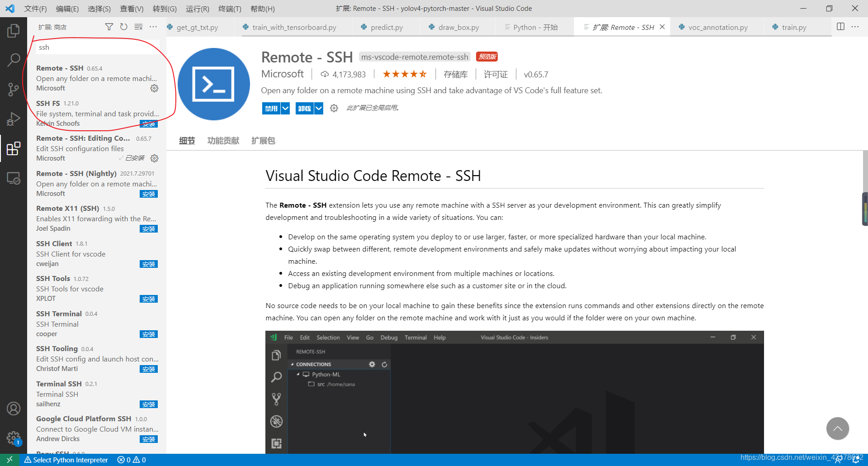Expand the disable button dropdown arrow
The height and width of the screenshot is (466, 868).
click(x=285, y=109)
